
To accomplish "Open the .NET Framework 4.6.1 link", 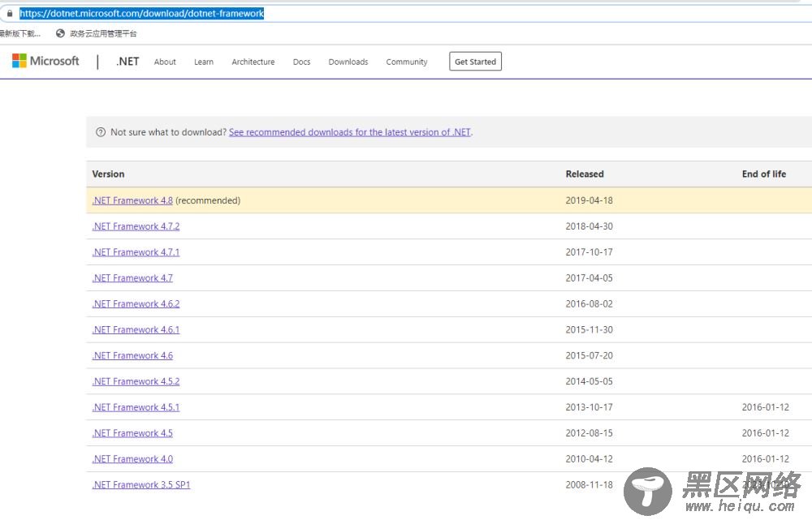I will (x=136, y=329).
